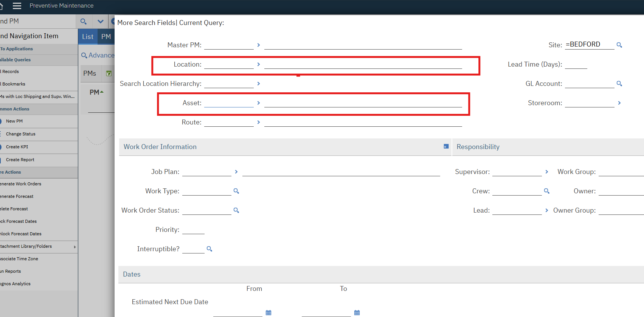The width and height of the screenshot is (644, 317).
Task: Expand Attachment Library/Folders submenu arrow
Action: coord(75,247)
